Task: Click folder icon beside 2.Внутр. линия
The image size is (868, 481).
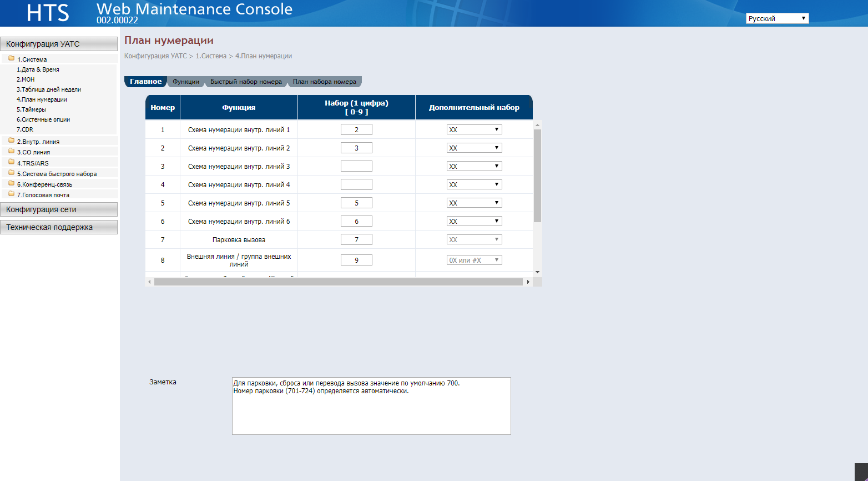Action: (11, 141)
